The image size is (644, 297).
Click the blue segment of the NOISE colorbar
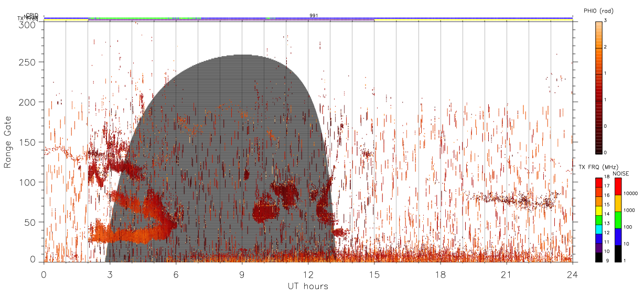pyautogui.click(x=618, y=237)
